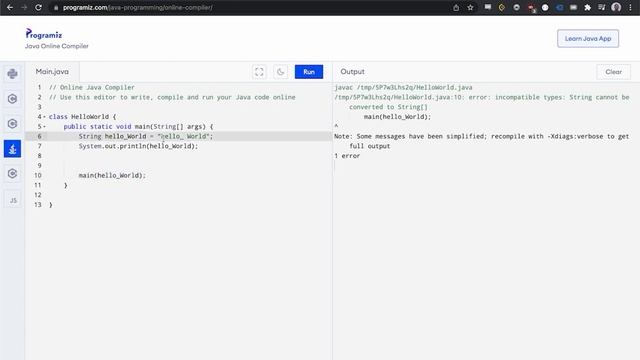This screenshot has width=640, height=360.
Task: Click the '1 error' text in output
Action: pos(347,156)
